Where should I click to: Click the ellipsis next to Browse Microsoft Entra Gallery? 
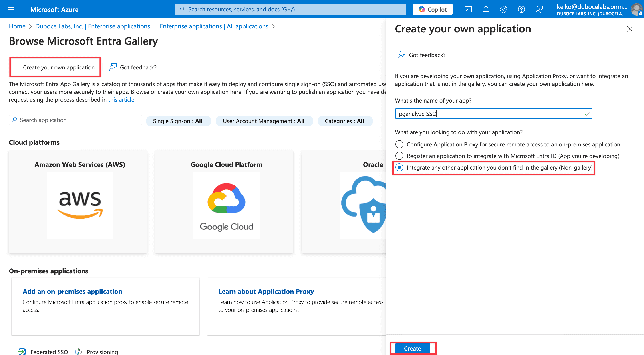172,41
